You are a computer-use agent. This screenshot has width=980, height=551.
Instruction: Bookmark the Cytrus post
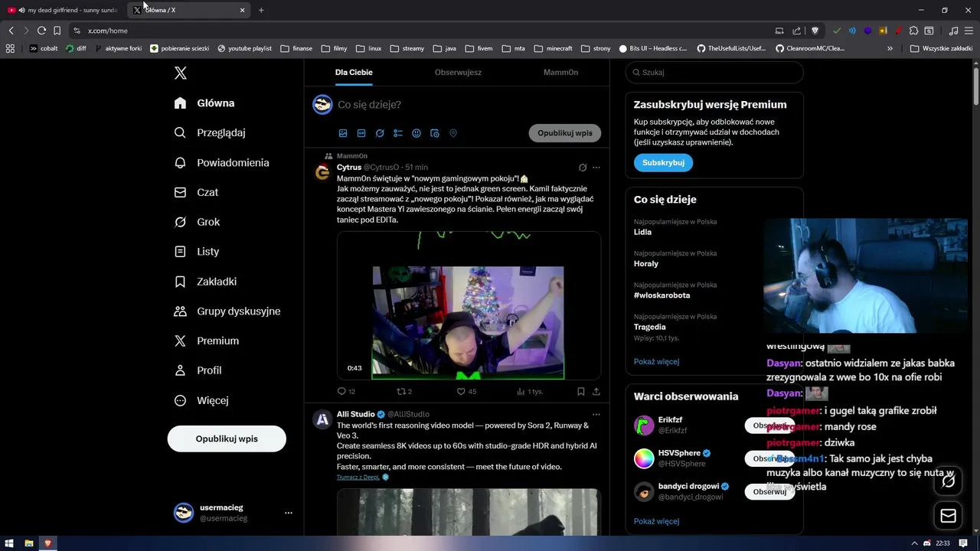point(581,391)
